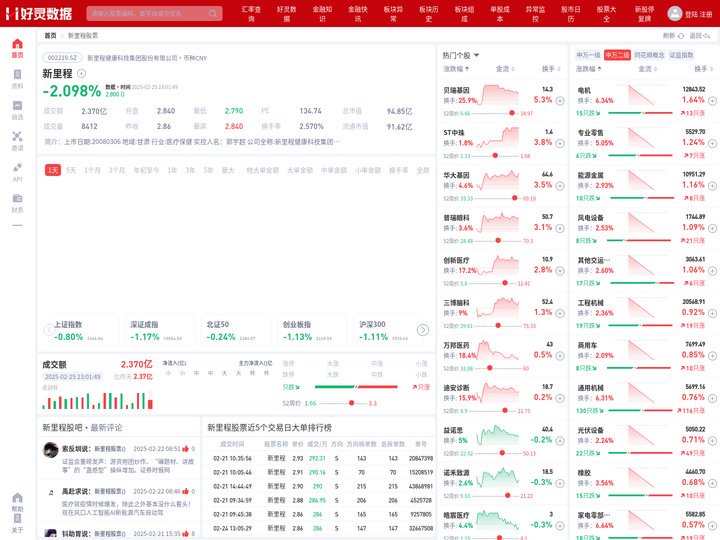The image size is (720, 540).
Task: Select the 1年 chart range
Action: tap(172, 170)
